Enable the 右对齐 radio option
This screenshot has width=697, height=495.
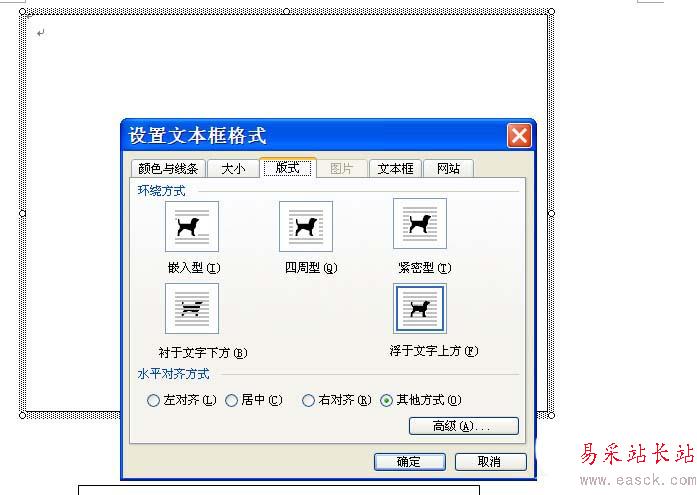[x=308, y=401]
